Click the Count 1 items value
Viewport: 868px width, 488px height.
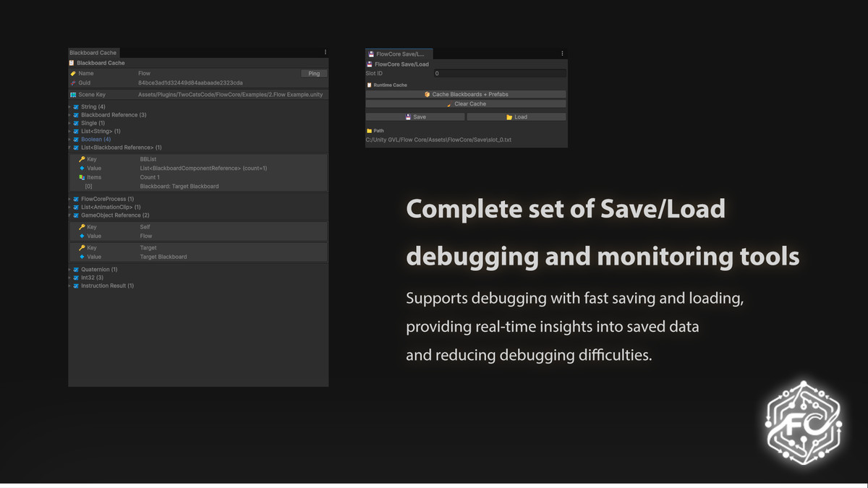pos(150,177)
